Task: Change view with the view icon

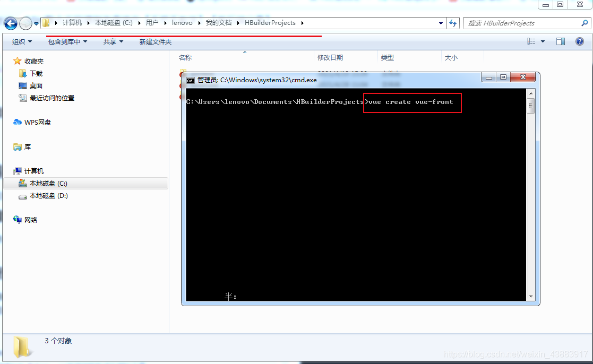Action: [531, 41]
